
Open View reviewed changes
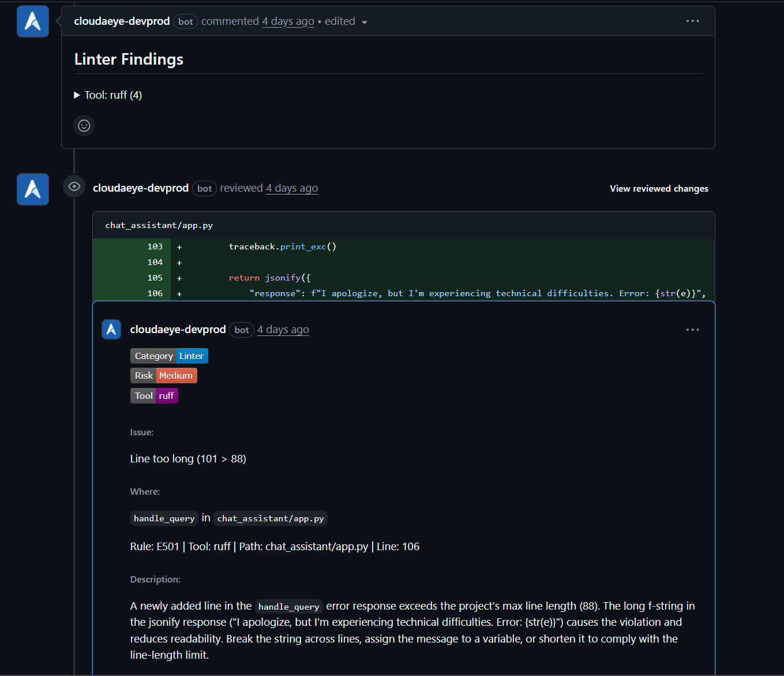(x=659, y=188)
